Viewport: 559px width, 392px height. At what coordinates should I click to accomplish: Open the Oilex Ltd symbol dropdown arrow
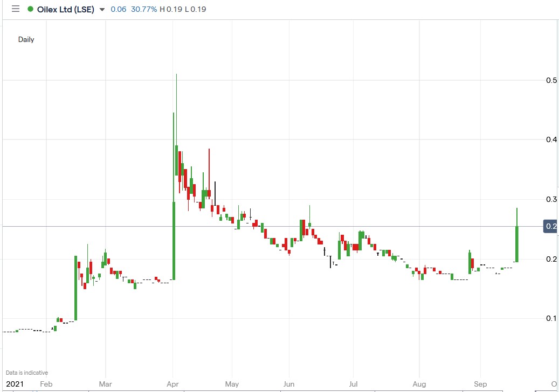[101, 9]
